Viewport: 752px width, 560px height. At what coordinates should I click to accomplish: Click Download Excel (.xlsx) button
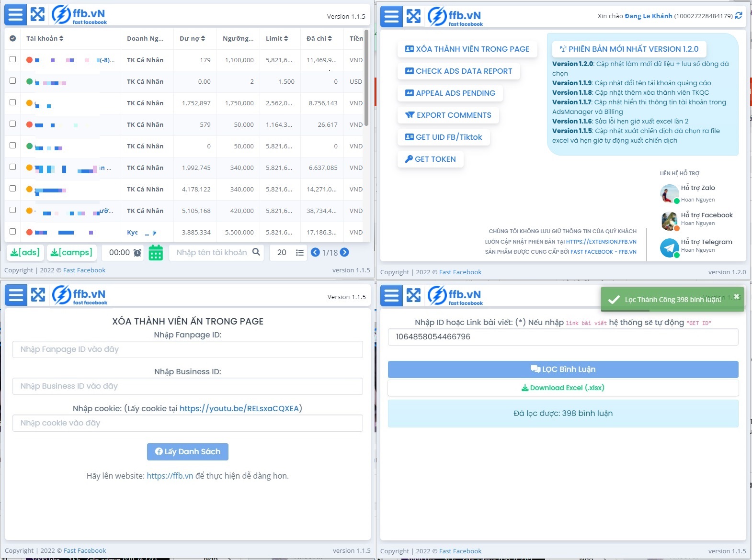click(x=563, y=388)
